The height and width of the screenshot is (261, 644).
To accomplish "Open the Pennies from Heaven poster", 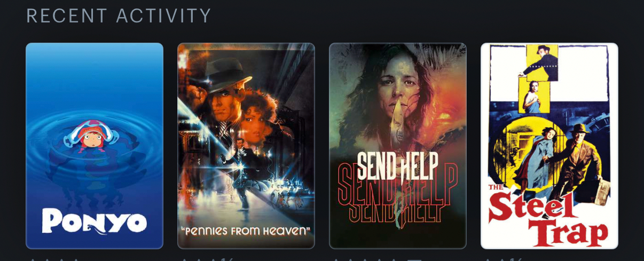I will click(x=246, y=146).
